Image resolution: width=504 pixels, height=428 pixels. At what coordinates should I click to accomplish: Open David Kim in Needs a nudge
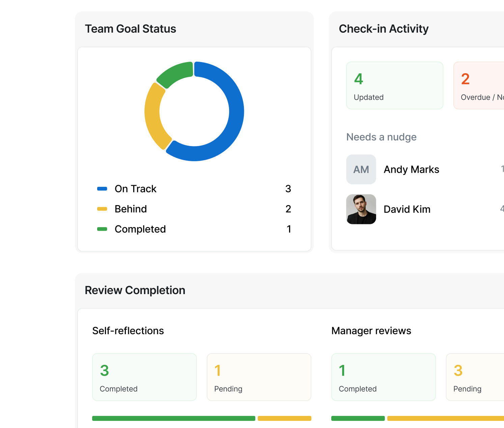(425, 209)
